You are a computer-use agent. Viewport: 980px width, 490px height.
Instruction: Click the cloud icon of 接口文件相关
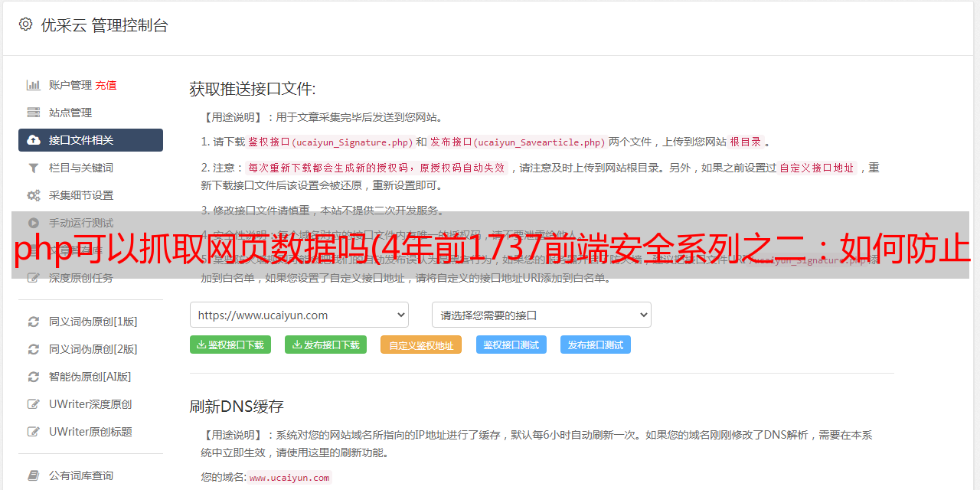click(34, 140)
